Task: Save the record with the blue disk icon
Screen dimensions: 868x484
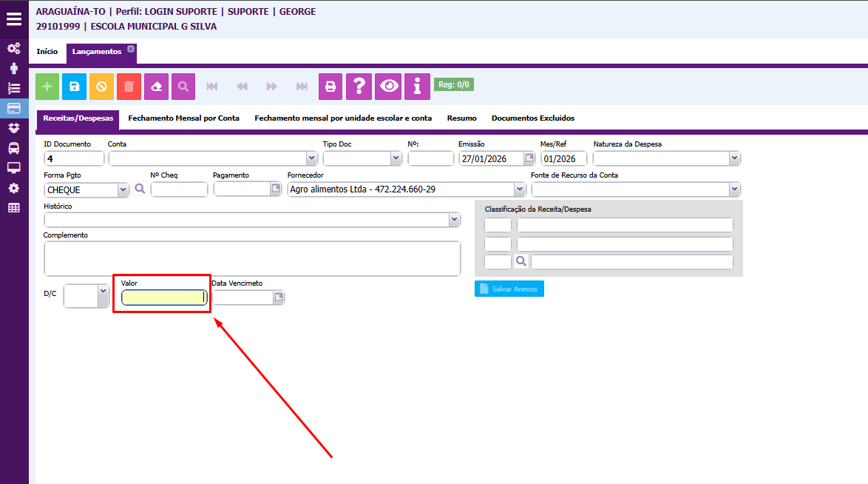Action: tap(75, 87)
